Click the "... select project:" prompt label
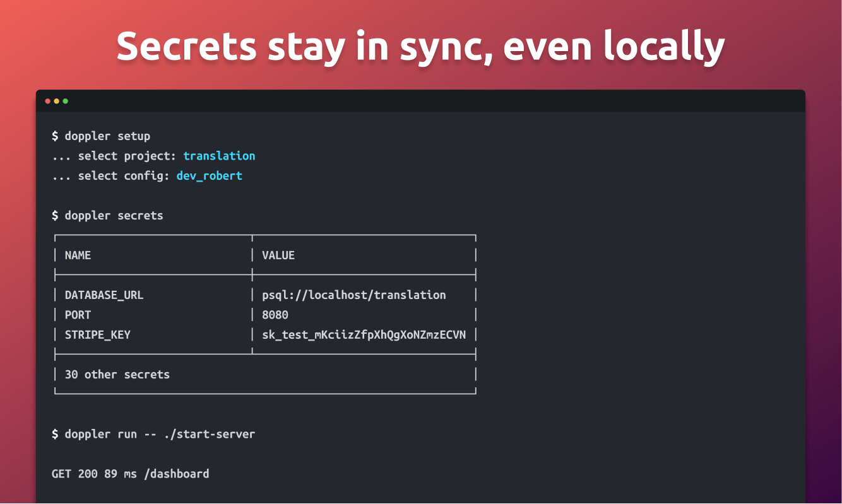Image resolution: width=842 pixels, height=504 pixels. [114, 156]
